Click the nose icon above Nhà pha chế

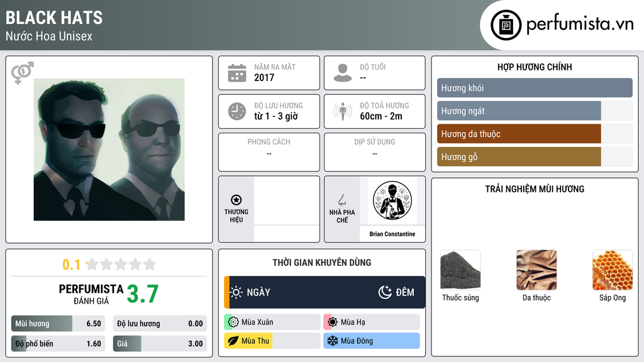[x=341, y=200]
